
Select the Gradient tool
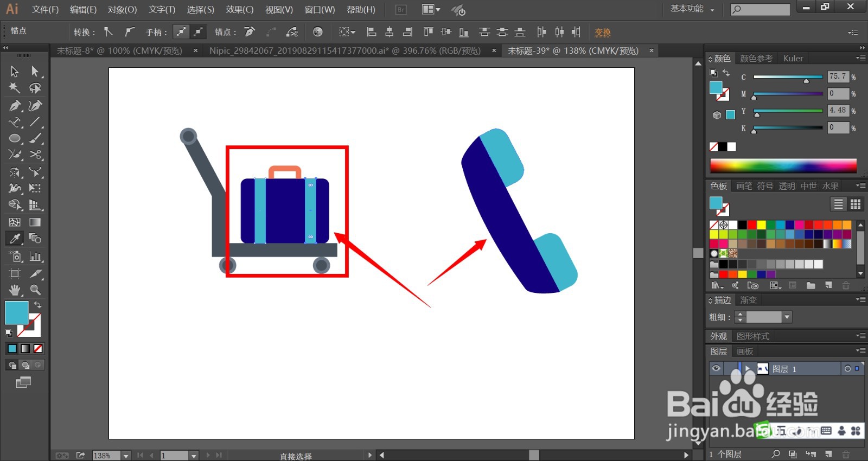35,222
